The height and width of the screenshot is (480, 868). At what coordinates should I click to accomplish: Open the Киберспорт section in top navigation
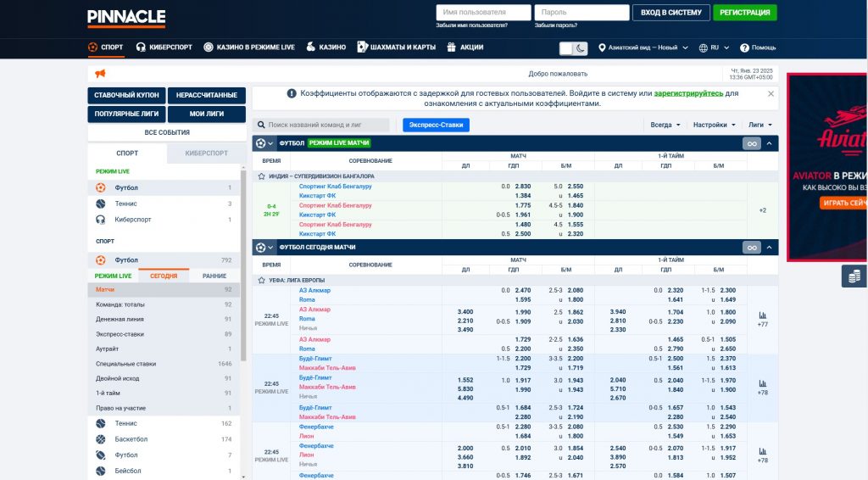[x=164, y=47]
